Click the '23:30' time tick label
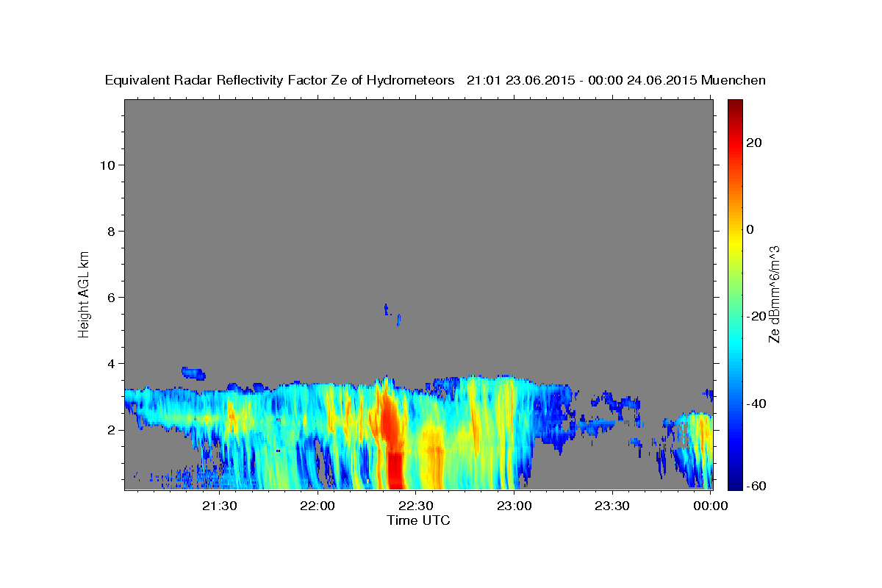The height and width of the screenshot is (588, 882). click(612, 506)
